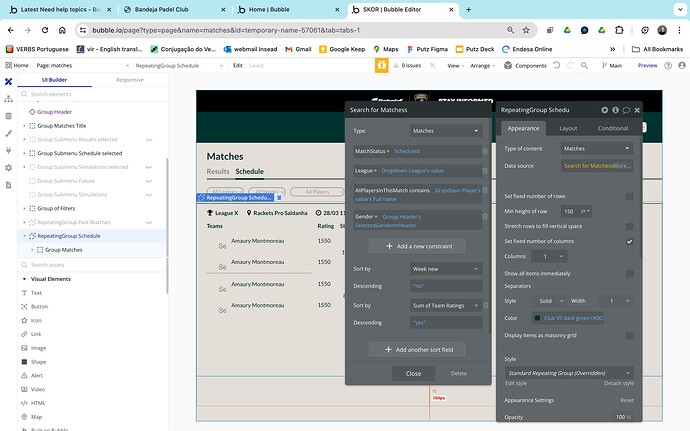Show hidden Group Submenu Simulations selected element
Screen dimensions: 690x431
pos(149,167)
